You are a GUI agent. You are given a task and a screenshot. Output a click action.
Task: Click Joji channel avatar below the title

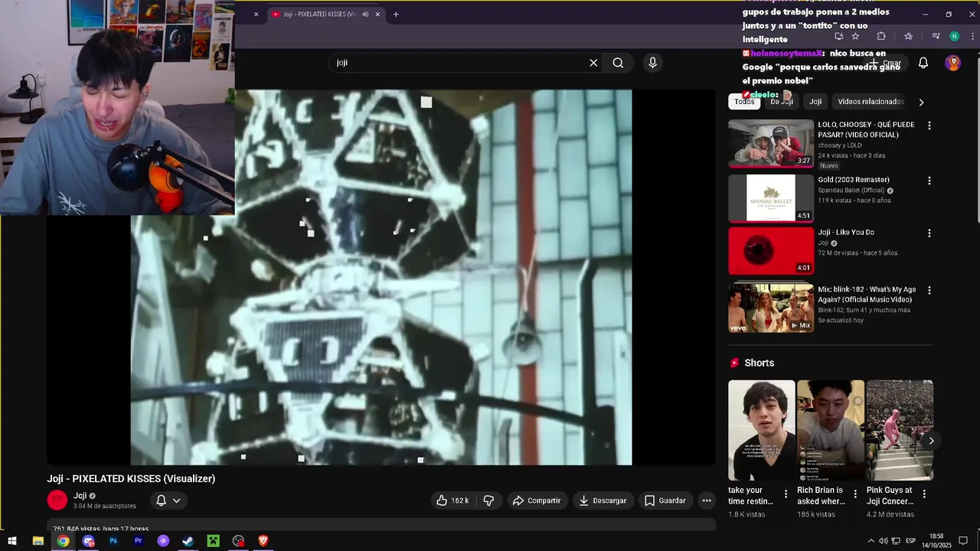click(x=57, y=500)
